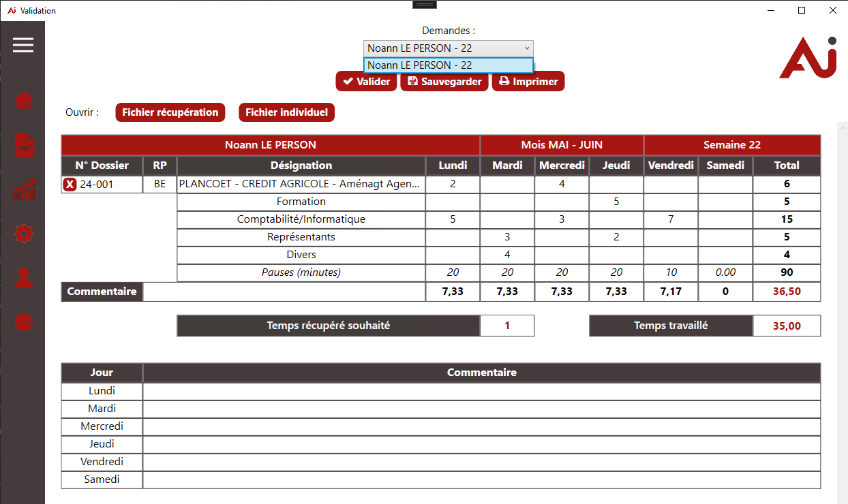Click the weekly Commentaire text field

coord(284,292)
